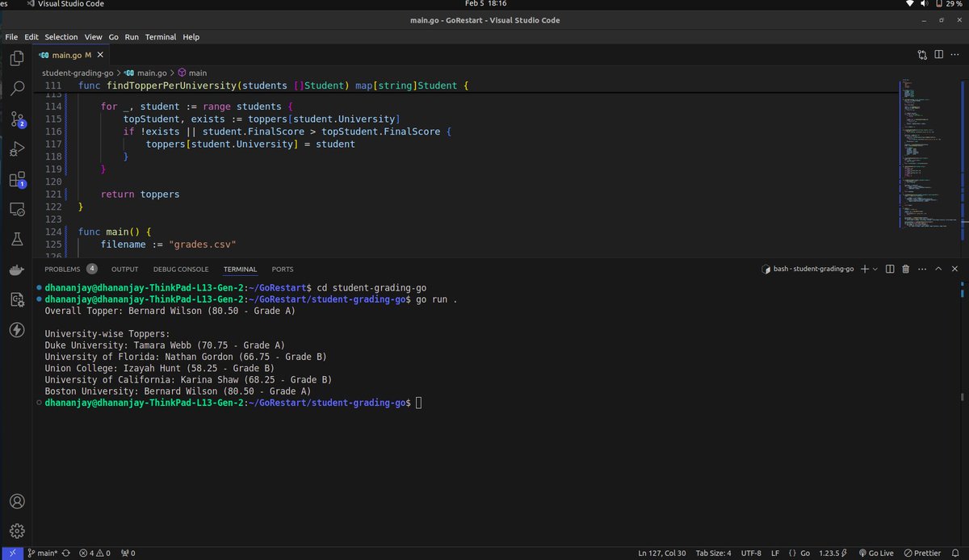This screenshot has height=560, width=969.
Task: Switch to the PROBLEMS panel tab
Action: click(x=62, y=269)
